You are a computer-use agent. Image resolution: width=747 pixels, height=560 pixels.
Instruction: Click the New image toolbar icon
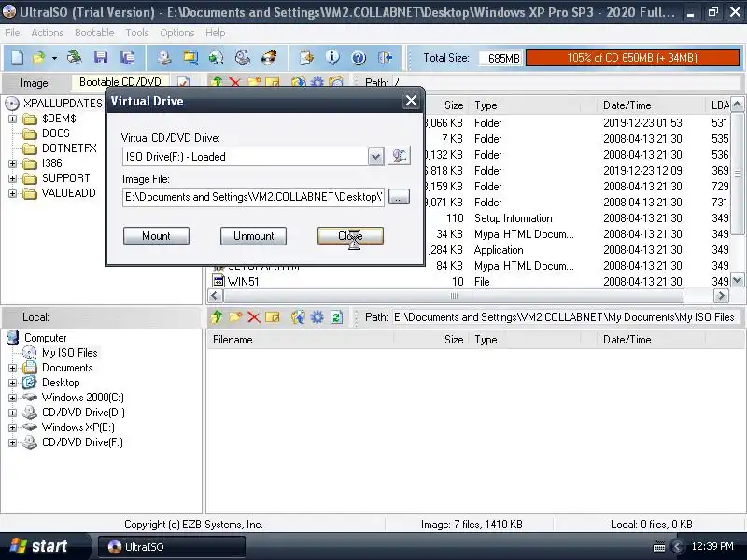pyautogui.click(x=17, y=58)
